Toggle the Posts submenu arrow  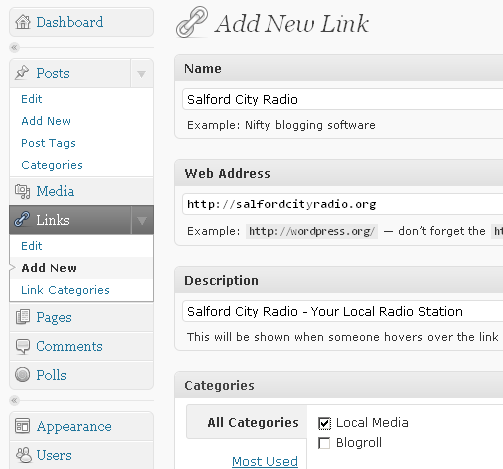click(142, 73)
